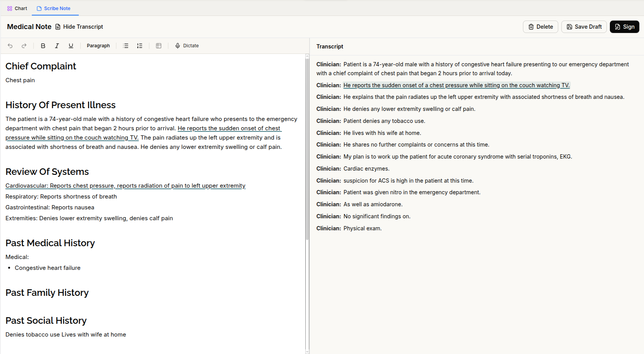The height and width of the screenshot is (354, 644).
Task: Start dictation with the Dictate microphone
Action: point(187,46)
